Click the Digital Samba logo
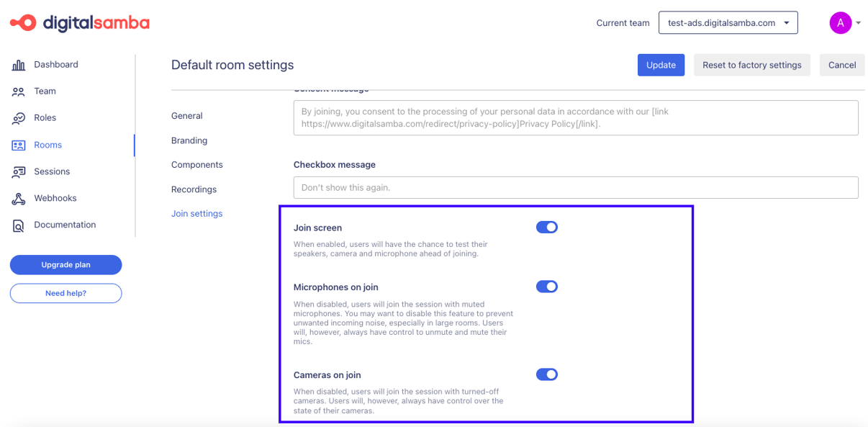Screen dimensions: 868x427 pyautogui.click(x=79, y=22)
